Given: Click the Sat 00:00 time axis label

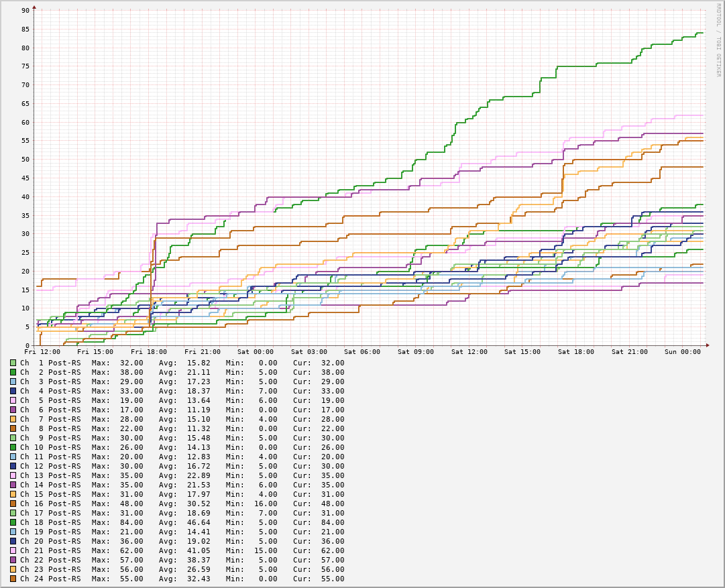Looking at the screenshot, I should click(x=256, y=351).
